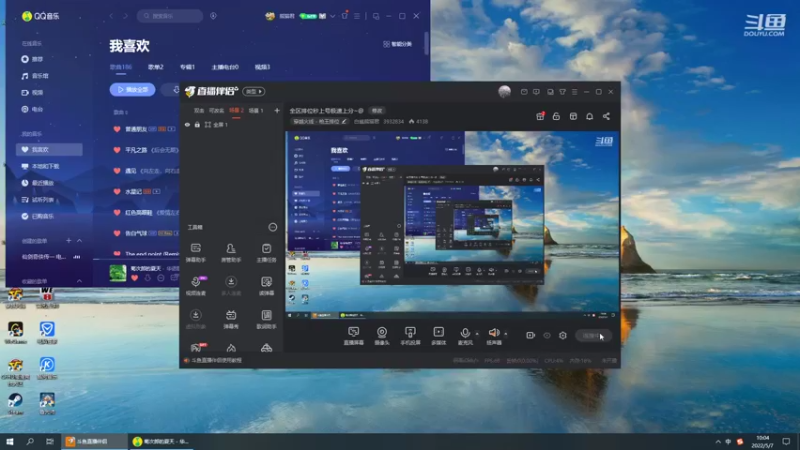
Task: Click the 播放全部 play all button
Action: pos(133,89)
